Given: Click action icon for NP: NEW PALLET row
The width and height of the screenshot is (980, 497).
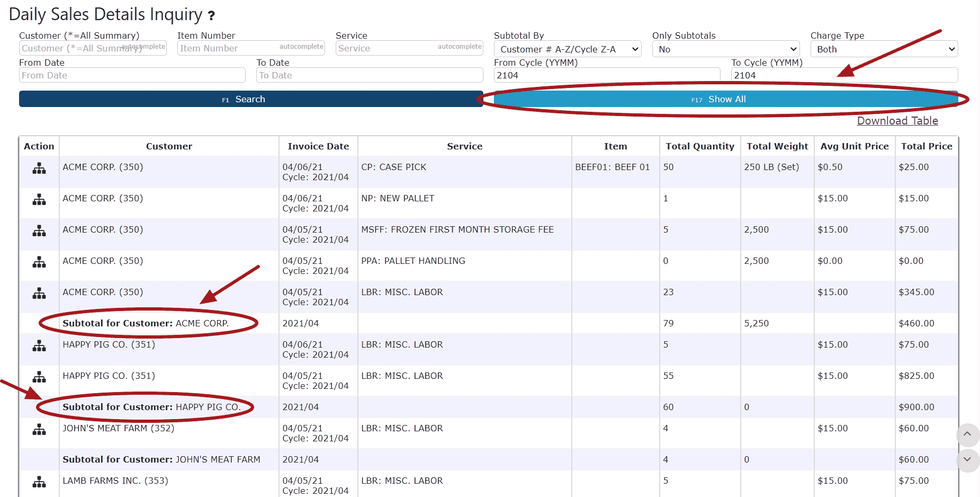Looking at the screenshot, I should click(39, 200).
